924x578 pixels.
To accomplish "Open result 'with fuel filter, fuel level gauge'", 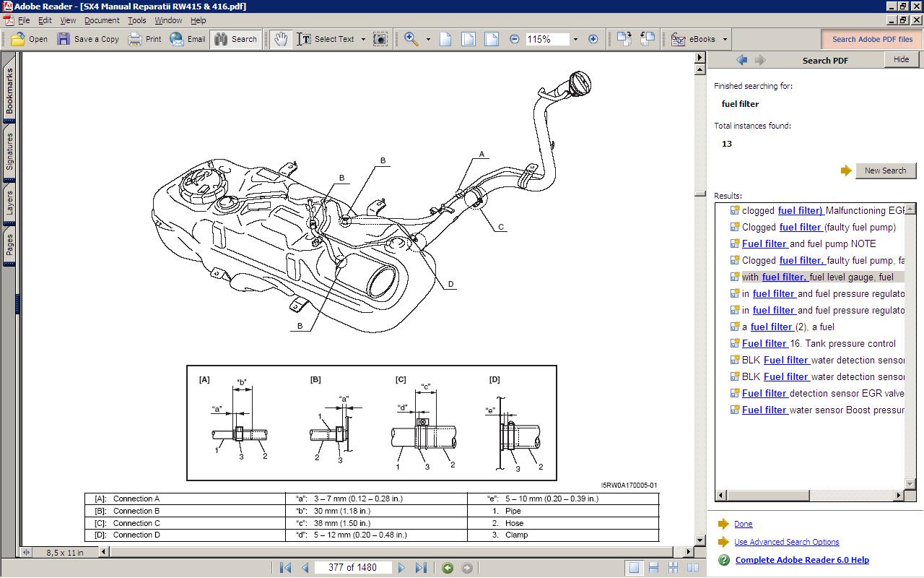I will click(817, 277).
